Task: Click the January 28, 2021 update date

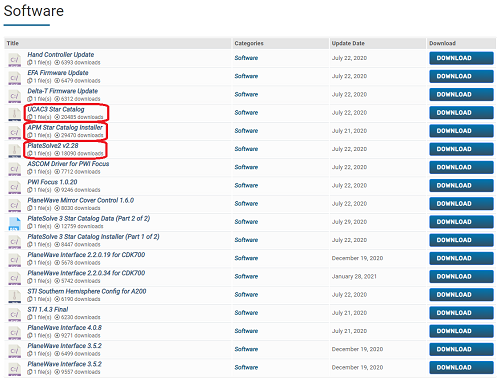Action: (354, 276)
